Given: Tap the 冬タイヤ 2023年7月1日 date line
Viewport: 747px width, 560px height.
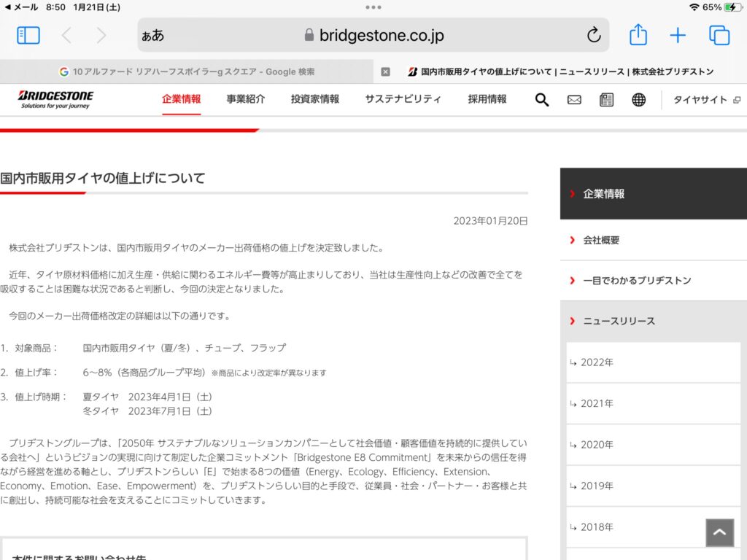Looking at the screenshot, I should point(147,411).
